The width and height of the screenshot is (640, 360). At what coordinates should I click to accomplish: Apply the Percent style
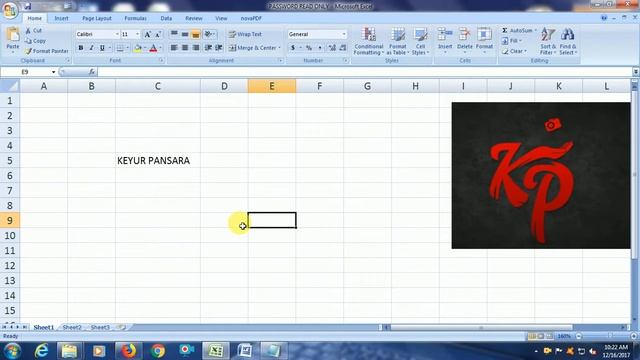[x=309, y=48]
